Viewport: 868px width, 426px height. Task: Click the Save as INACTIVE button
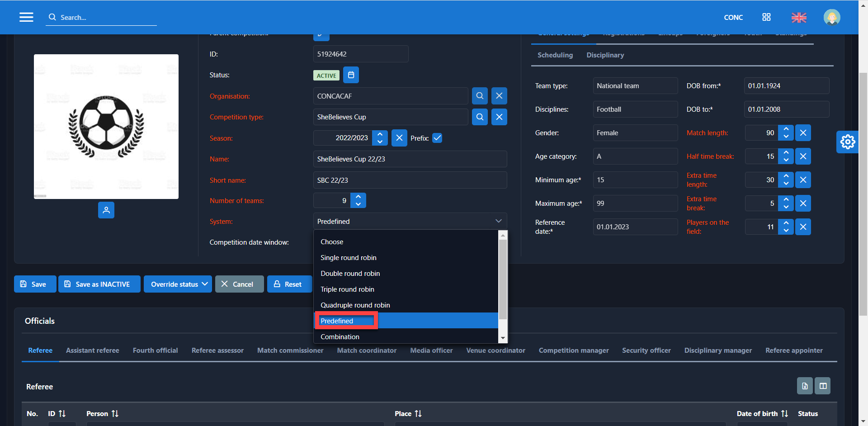[x=99, y=284]
